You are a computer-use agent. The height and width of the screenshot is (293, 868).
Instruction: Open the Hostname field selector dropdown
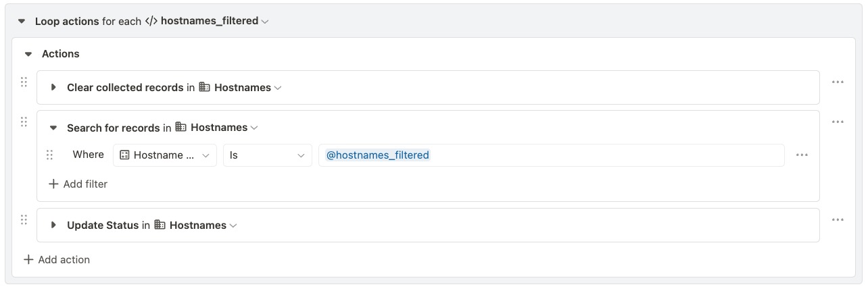165,155
